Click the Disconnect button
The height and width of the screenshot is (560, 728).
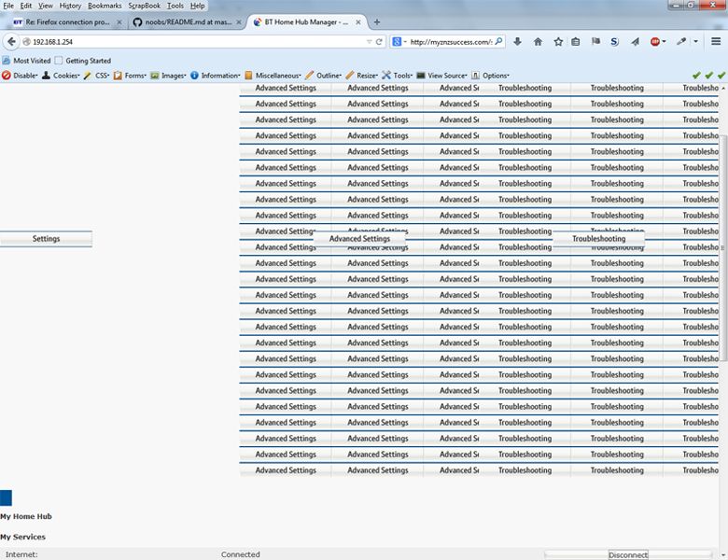(x=627, y=554)
